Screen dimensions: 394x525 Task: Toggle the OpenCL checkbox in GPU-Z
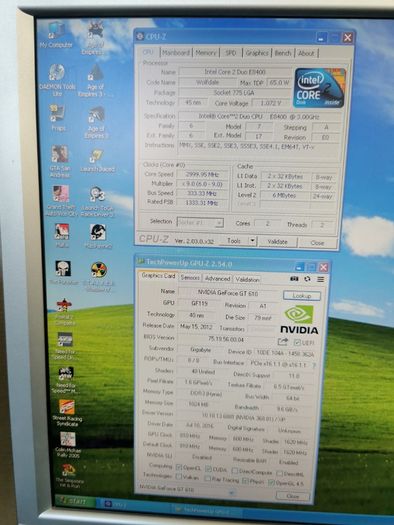coord(179,466)
